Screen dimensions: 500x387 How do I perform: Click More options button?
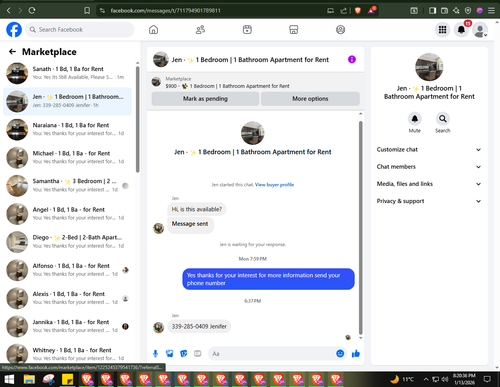click(310, 99)
